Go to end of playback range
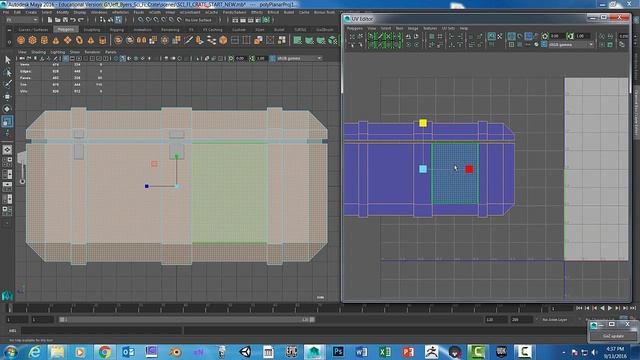The image size is (640, 360). [x=633, y=308]
